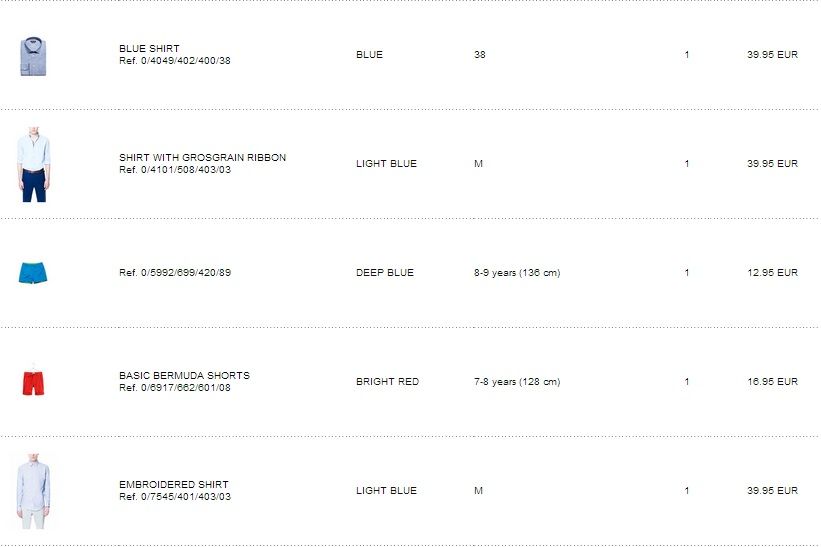The height and width of the screenshot is (547, 821).
Task: Click size 38 of blue shirt
Action: coord(480,55)
